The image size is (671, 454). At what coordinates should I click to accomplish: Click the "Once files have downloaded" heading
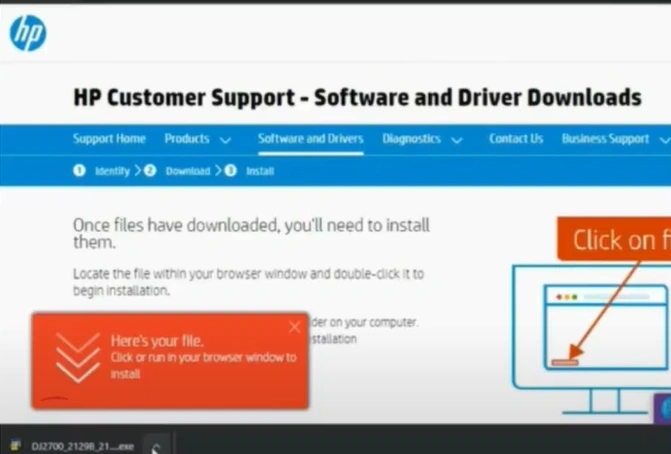(x=251, y=233)
